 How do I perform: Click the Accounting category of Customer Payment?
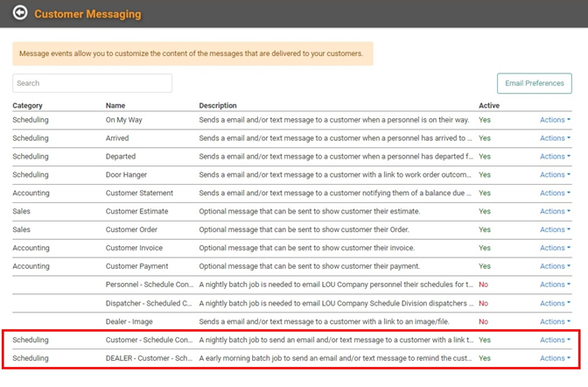coord(31,266)
